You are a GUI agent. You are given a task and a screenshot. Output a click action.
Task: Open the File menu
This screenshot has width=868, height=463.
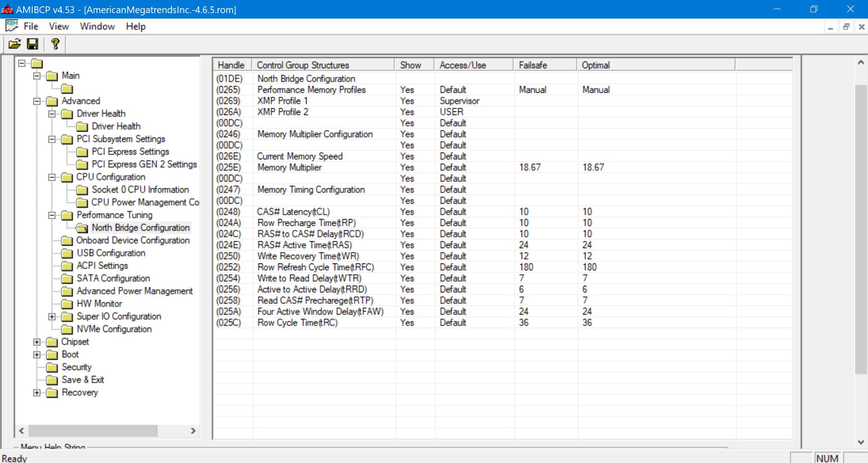pyautogui.click(x=31, y=26)
